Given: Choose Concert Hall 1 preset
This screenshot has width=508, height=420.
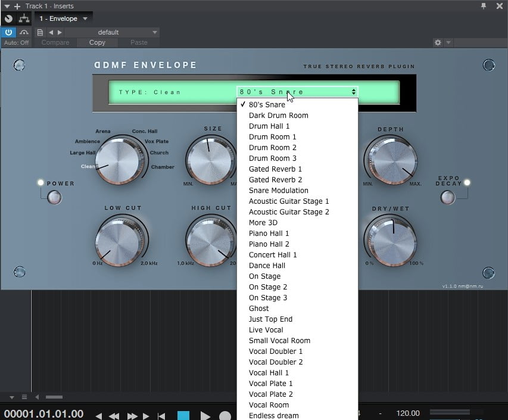Looking at the screenshot, I should pyautogui.click(x=297, y=255).
